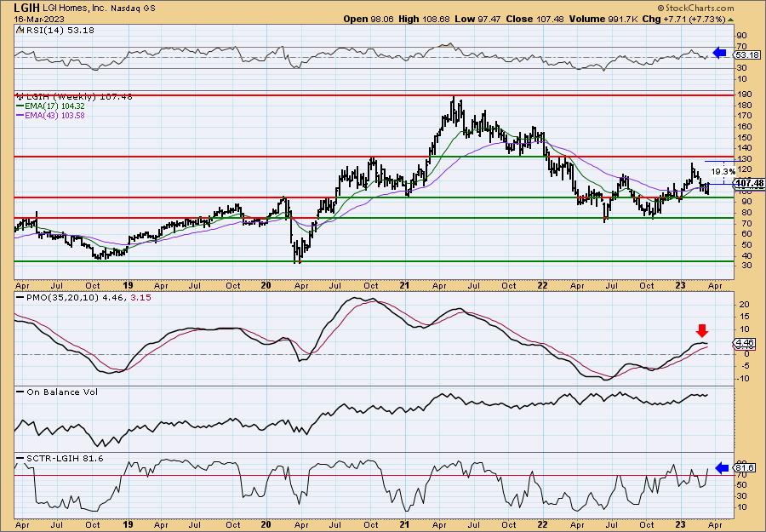Select the High 108.68 value
766x532 pixels.
(424, 19)
